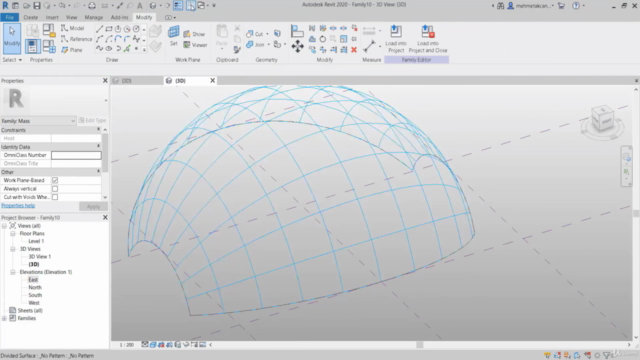Close the Project Browser panel
This screenshot has width=640, height=360.
pos(105,218)
